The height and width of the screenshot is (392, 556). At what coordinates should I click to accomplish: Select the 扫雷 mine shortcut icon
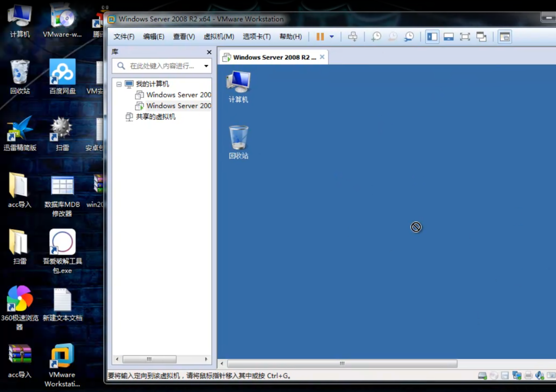click(62, 134)
